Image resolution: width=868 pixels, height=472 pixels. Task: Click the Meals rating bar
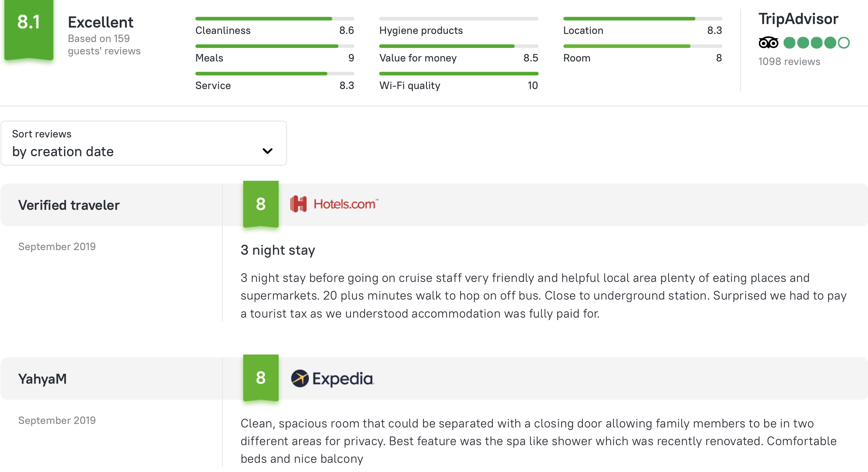(275, 46)
